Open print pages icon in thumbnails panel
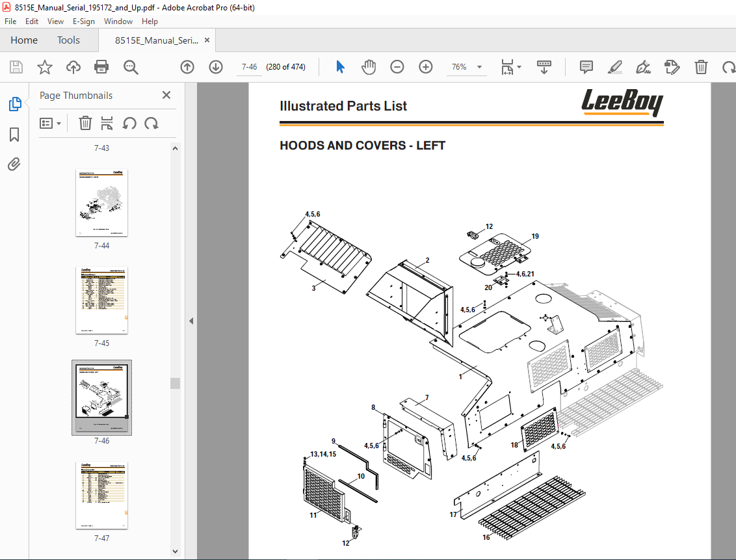Screen dimensions: 736x560 coord(107,124)
